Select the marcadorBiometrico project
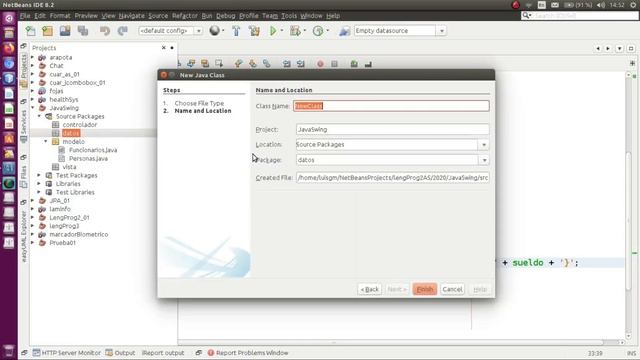 [x=79, y=234]
